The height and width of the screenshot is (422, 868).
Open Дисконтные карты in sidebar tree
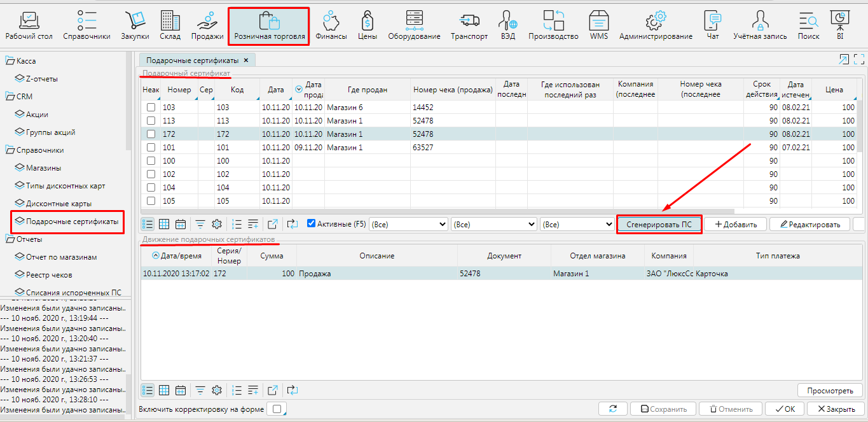[59, 204]
